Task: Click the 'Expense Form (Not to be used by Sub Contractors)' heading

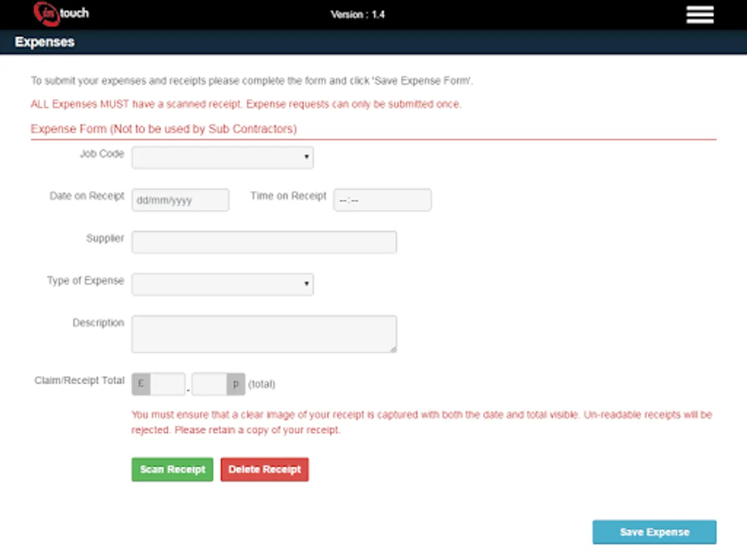Action: click(164, 129)
